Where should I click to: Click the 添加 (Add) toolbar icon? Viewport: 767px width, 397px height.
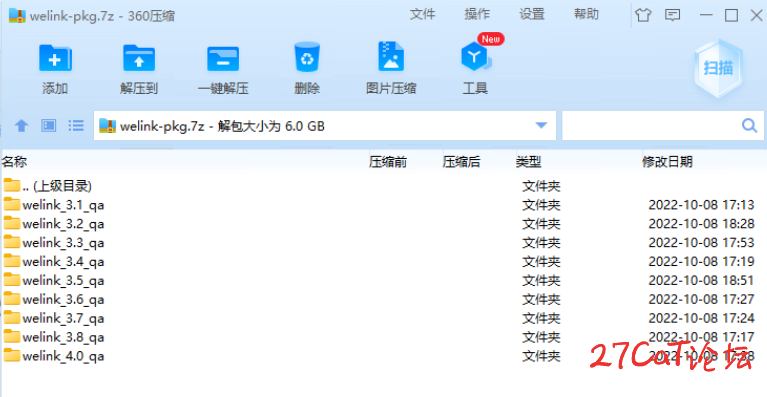click(55, 58)
